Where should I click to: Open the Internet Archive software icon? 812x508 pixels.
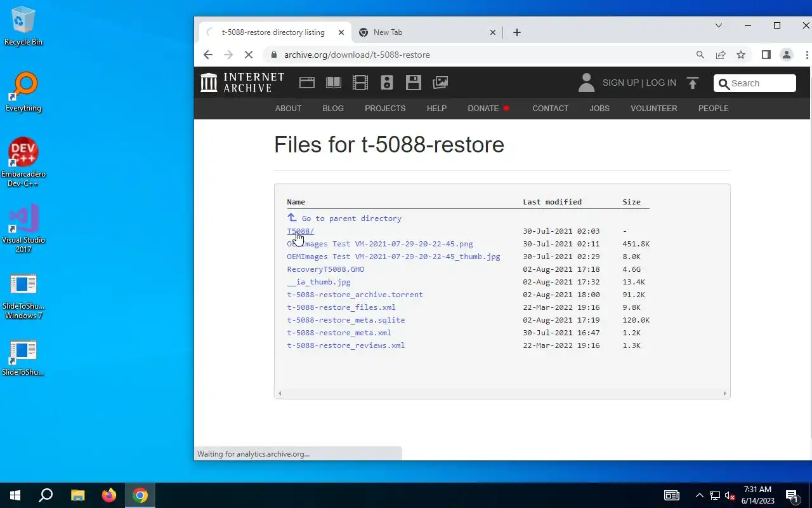pyautogui.click(x=414, y=83)
